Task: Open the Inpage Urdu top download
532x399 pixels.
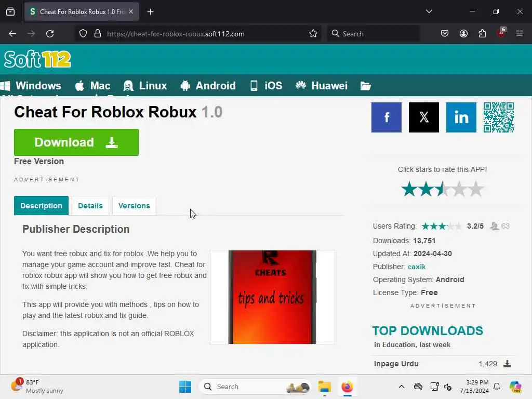Action: point(396,364)
